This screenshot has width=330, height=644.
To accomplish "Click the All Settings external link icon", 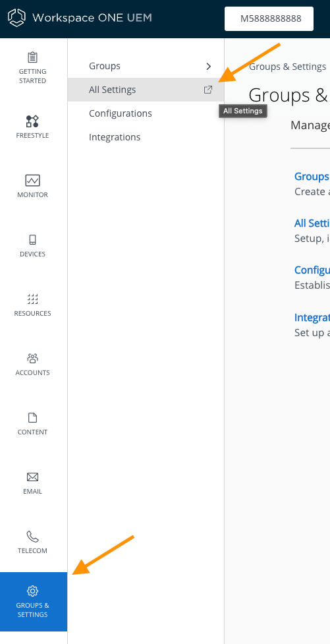I will pos(209,90).
